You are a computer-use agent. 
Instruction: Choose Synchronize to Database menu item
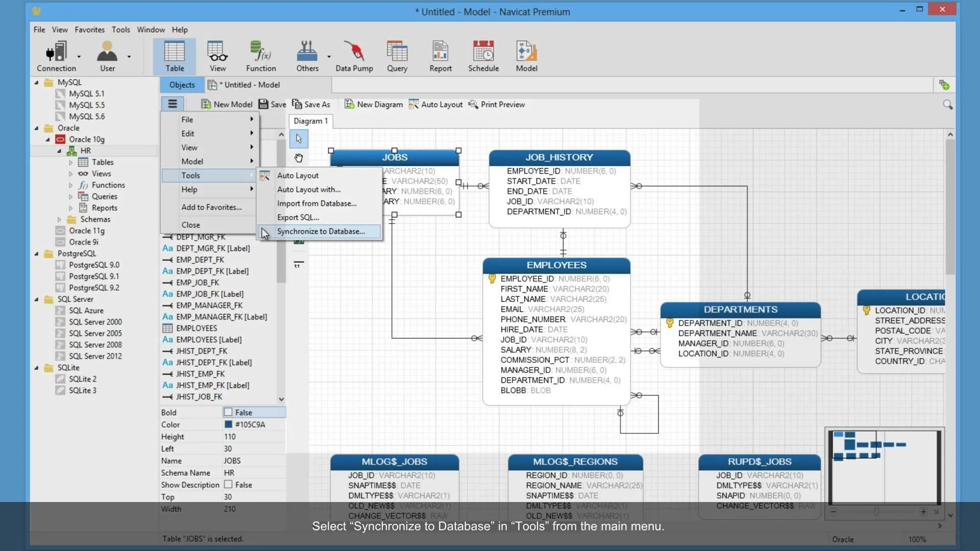(321, 232)
